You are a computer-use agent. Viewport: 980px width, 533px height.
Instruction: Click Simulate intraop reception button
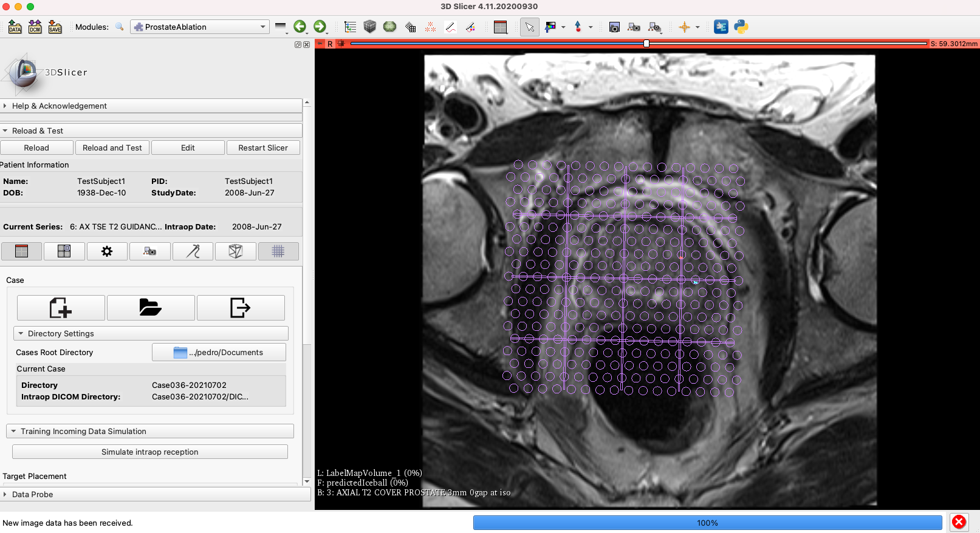point(150,452)
